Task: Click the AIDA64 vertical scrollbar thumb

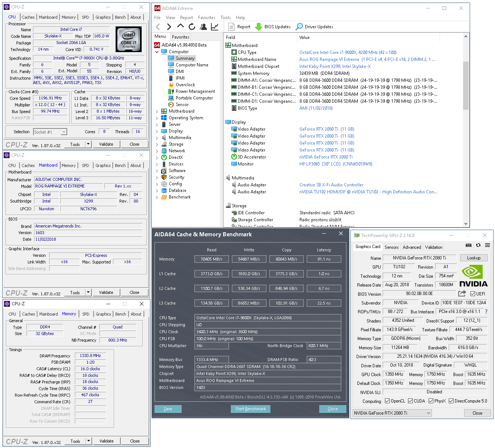Action: pyautogui.click(x=466, y=85)
